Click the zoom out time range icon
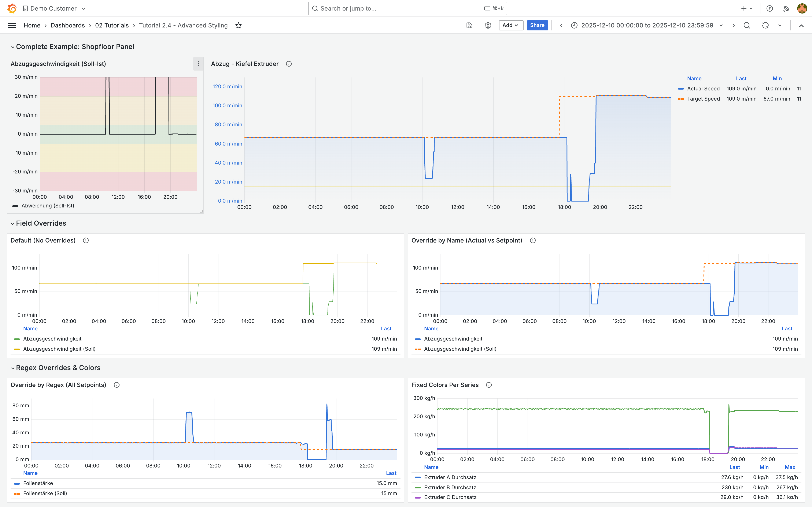Viewport: 812px width, 507px height. pos(747,26)
